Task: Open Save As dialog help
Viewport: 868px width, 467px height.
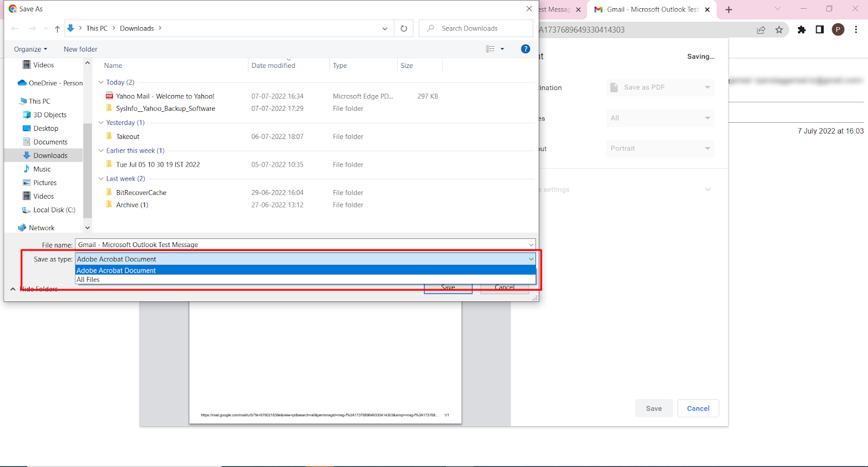Action: tap(525, 49)
